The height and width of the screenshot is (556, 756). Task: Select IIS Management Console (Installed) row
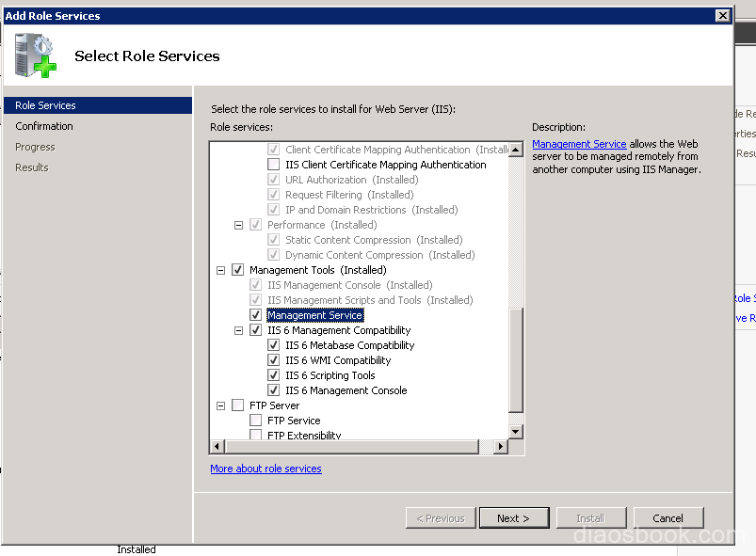tap(349, 285)
